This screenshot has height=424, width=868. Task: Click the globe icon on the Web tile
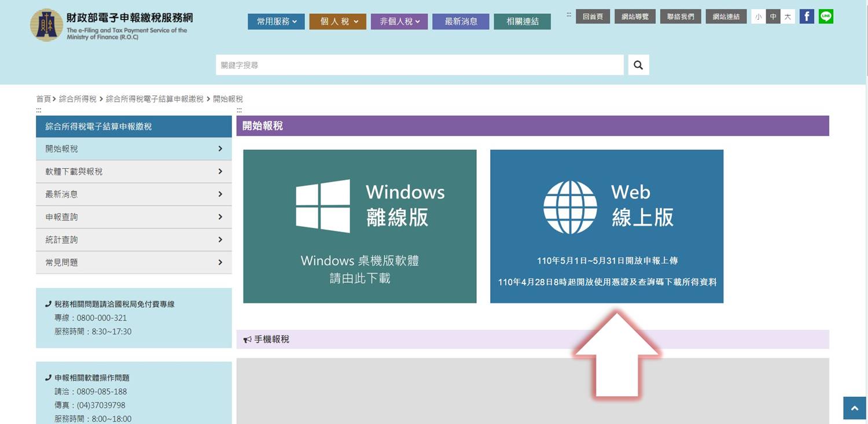570,207
